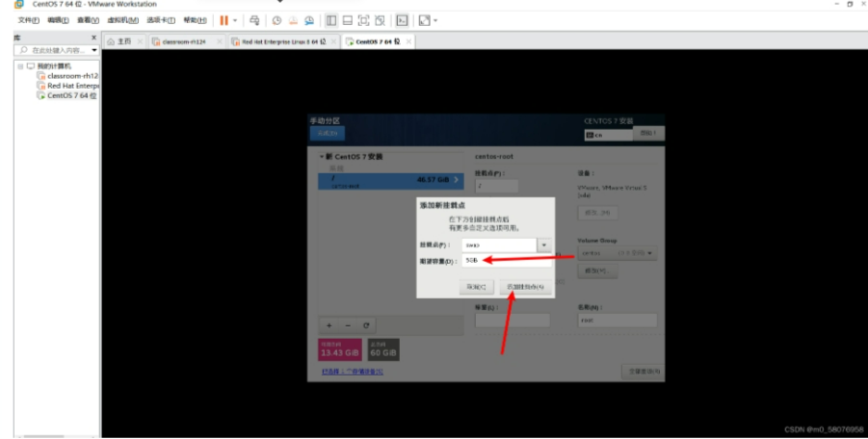Image resolution: width=868 pixels, height=439 pixels.
Task: Open the 文件(F) menu
Action: [x=28, y=20]
